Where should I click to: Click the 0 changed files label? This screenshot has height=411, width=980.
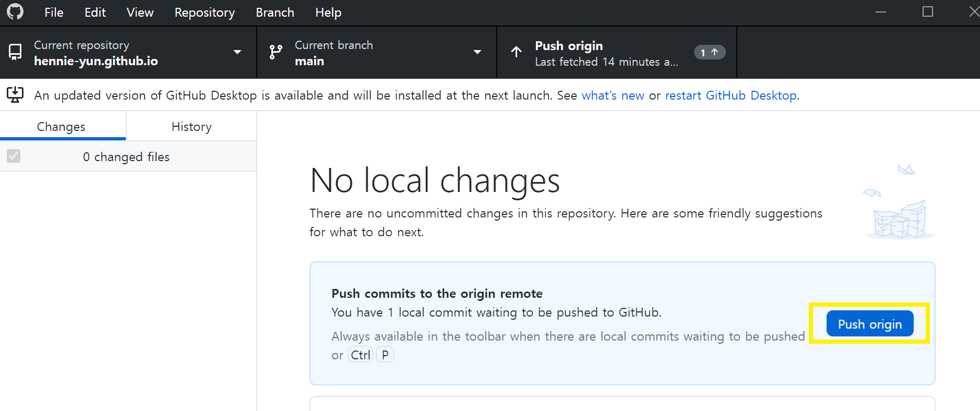click(126, 157)
